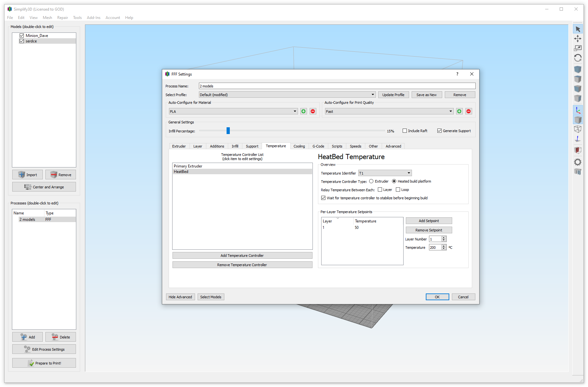
Task: Remove the Fast print quality configuration
Action: (469, 111)
